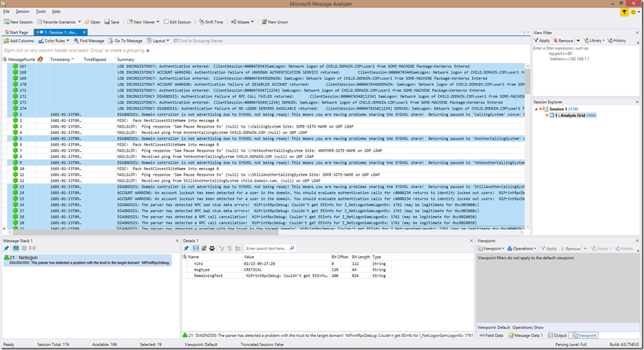
Task: Click the Save disk button
Action: 112,22
